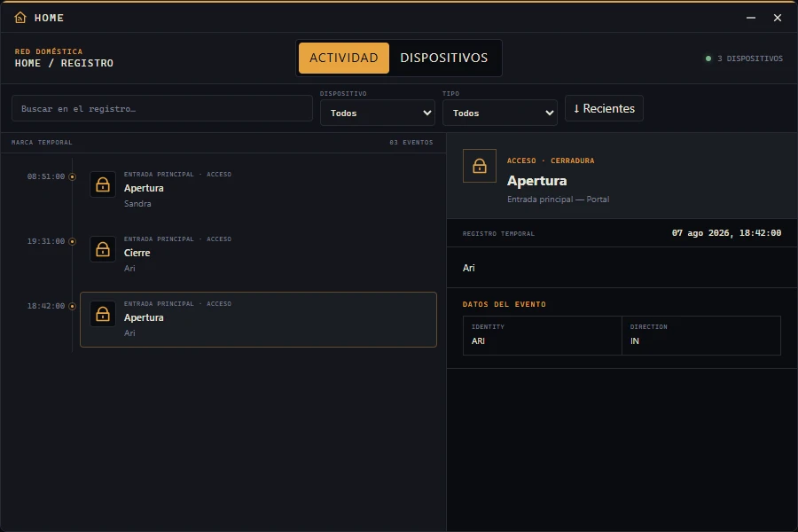Click large lock icon in detail panel
Image resolution: width=798 pixels, height=532 pixels.
click(480, 166)
